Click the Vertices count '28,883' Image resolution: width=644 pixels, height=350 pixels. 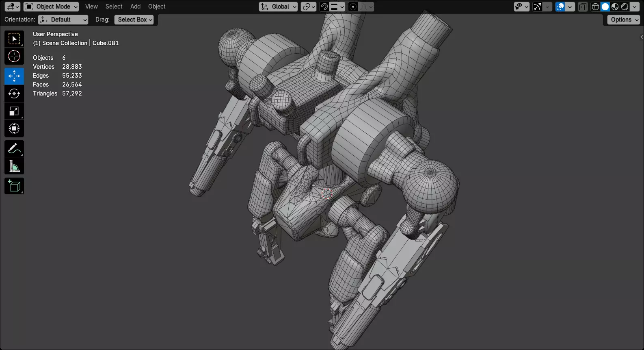[72, 67]
